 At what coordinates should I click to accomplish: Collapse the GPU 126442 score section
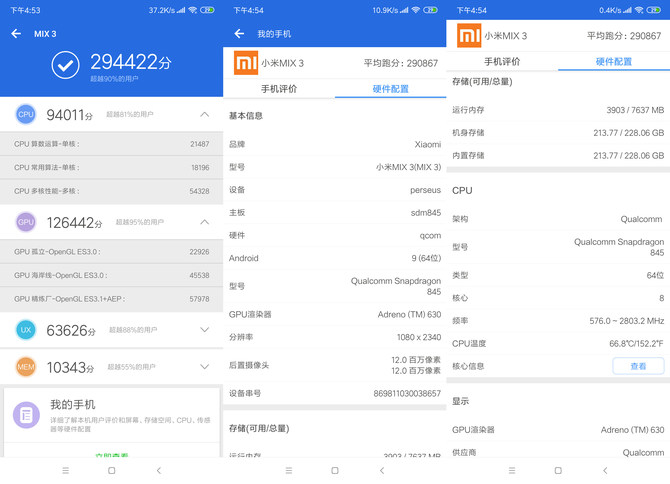tap(205, 222)
